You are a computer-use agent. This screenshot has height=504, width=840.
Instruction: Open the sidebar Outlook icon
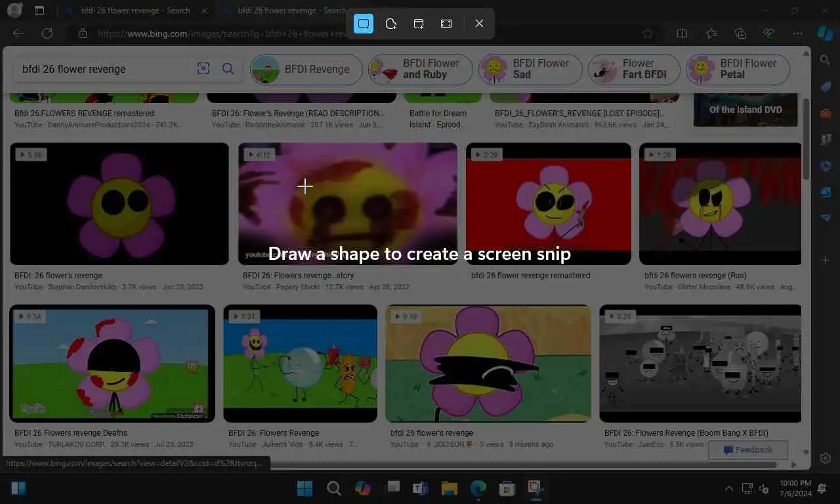826,192
